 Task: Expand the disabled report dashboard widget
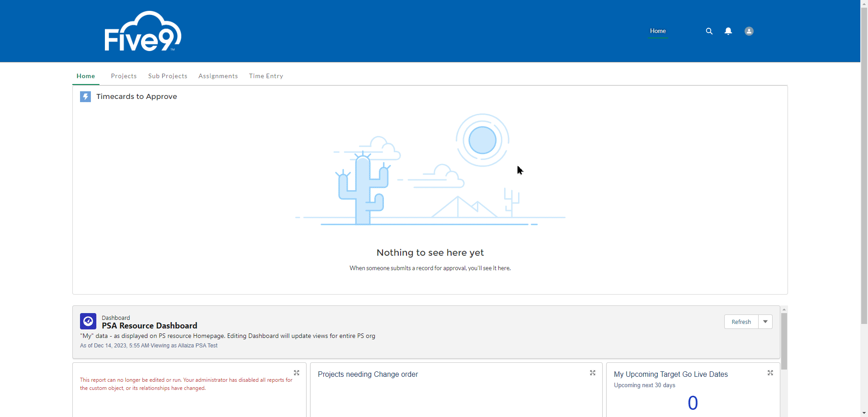click(x=297, y=373)
